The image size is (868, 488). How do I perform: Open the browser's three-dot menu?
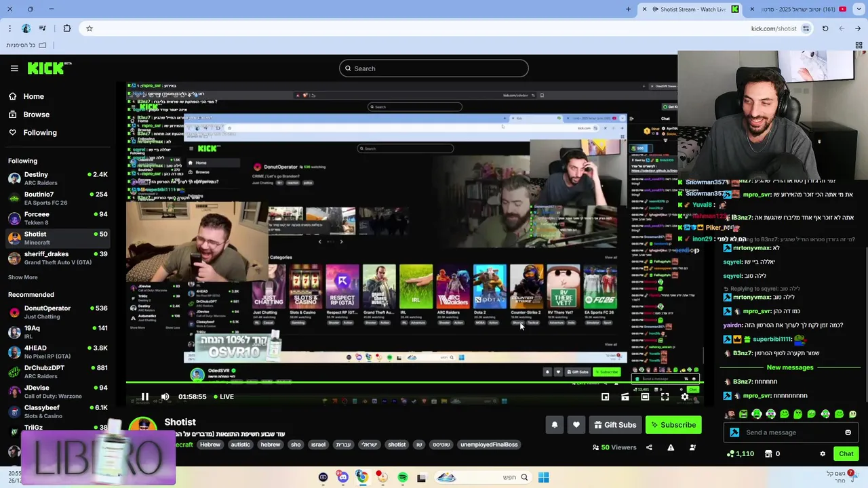pos(9,28)
